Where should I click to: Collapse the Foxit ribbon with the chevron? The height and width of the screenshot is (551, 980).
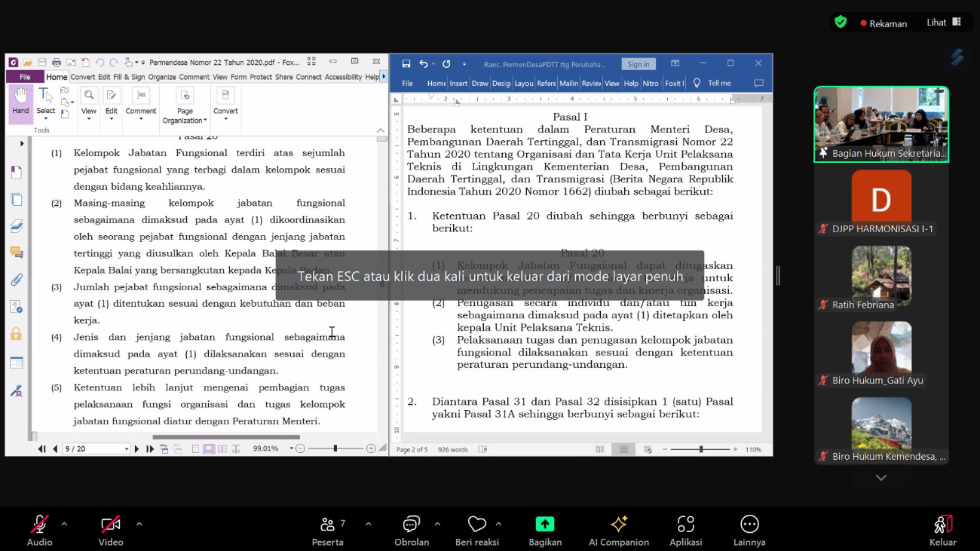pyautogui.click(x=381, y=131)
